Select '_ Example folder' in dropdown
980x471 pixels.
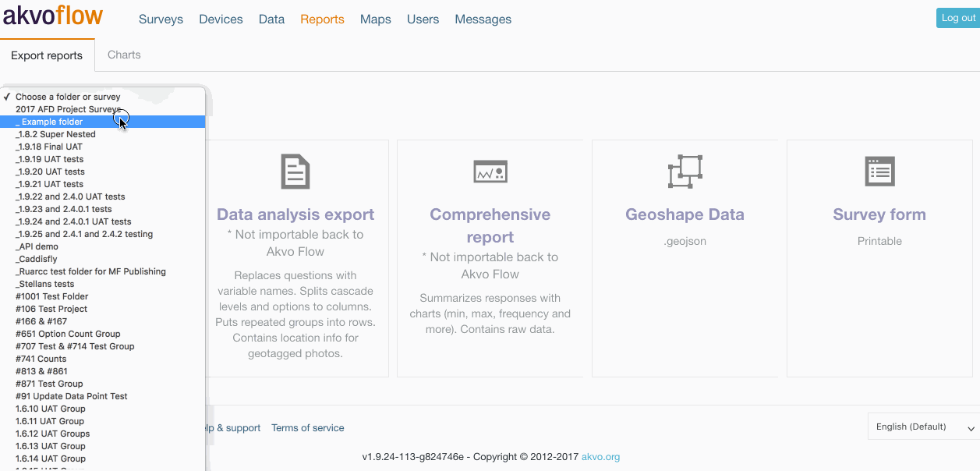click(103, 122)
